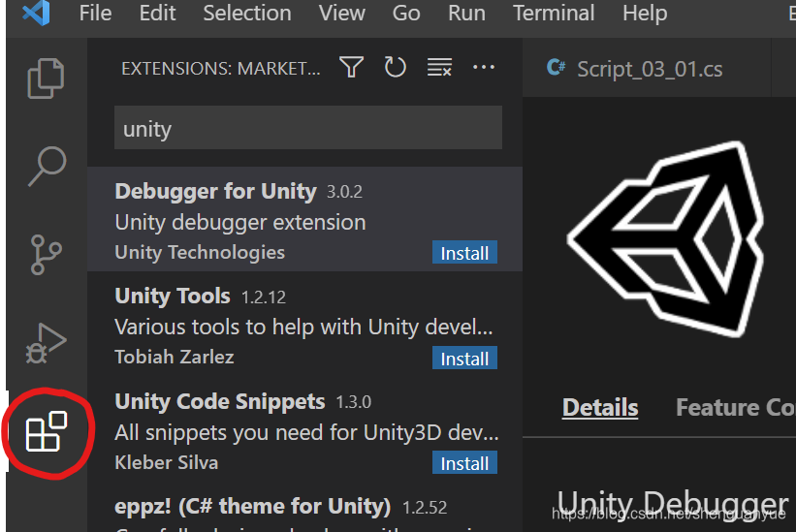Select the Unity Tools list entry
Screen dimensions: 796x532
pyautogui.click(x=304, y=324)
